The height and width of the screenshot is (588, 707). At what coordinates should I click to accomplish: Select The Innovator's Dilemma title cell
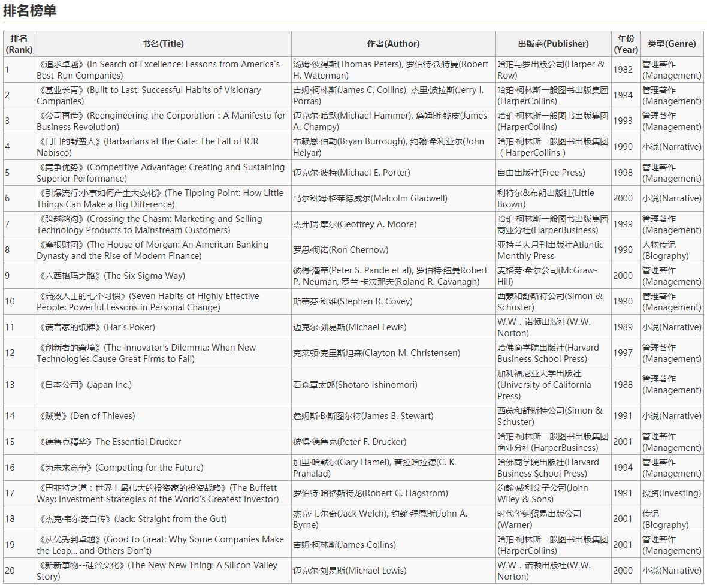point(163,352)
